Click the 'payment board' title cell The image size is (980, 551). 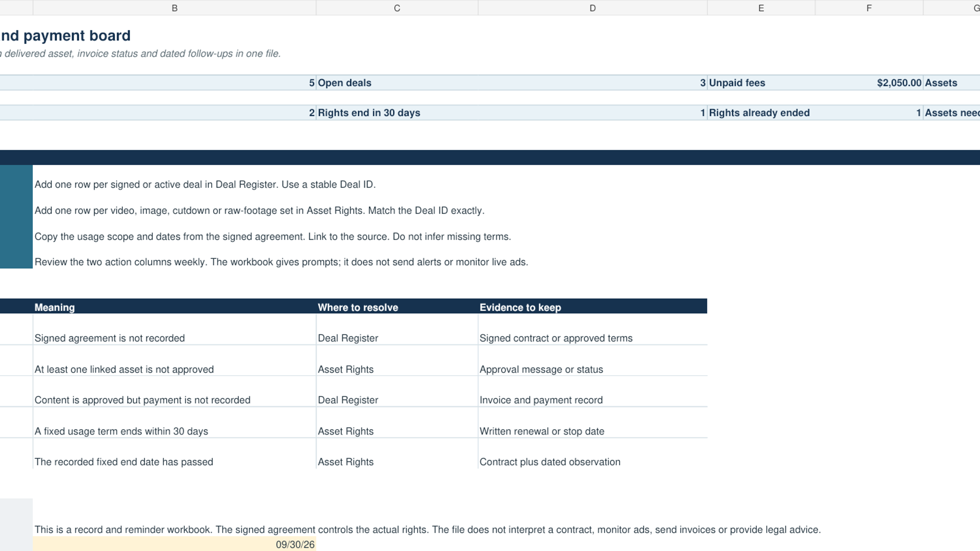point(65,36)
